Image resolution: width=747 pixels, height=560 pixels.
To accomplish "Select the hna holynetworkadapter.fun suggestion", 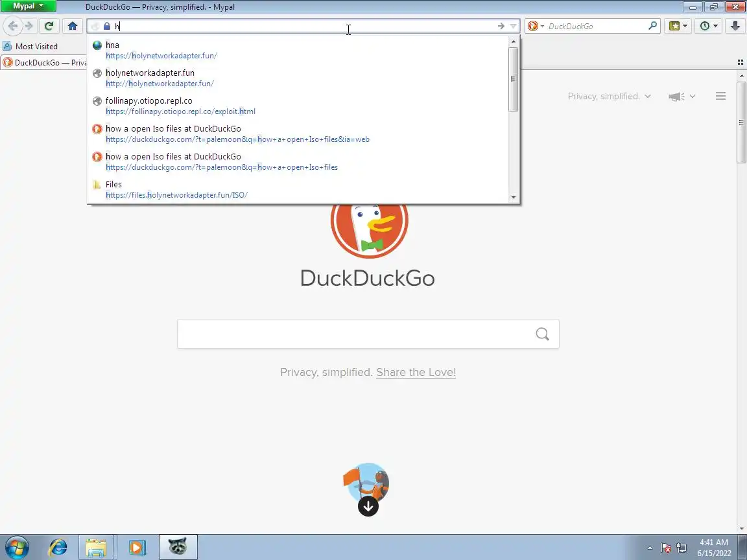I will tap(298, 50).
